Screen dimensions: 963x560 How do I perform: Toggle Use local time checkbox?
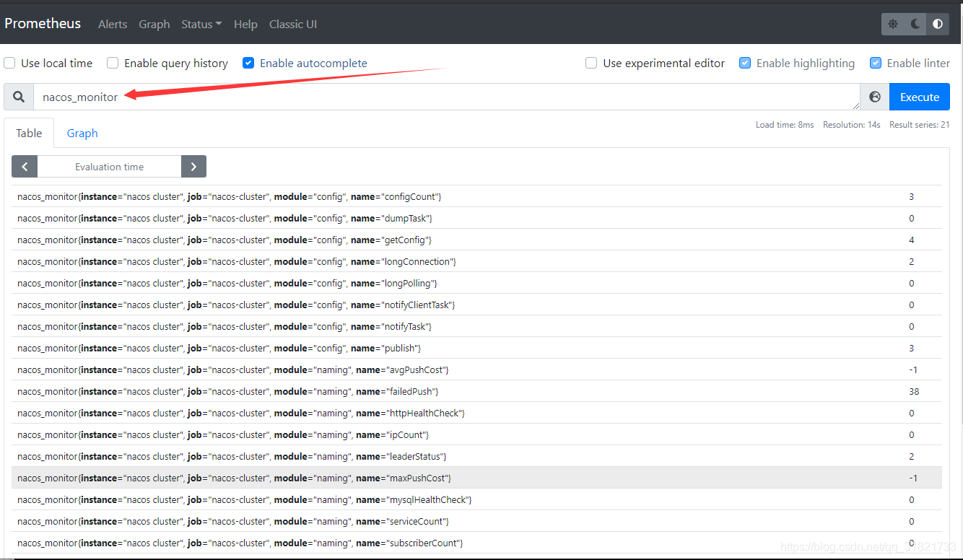pyautogui.click(x=9, y=63)
